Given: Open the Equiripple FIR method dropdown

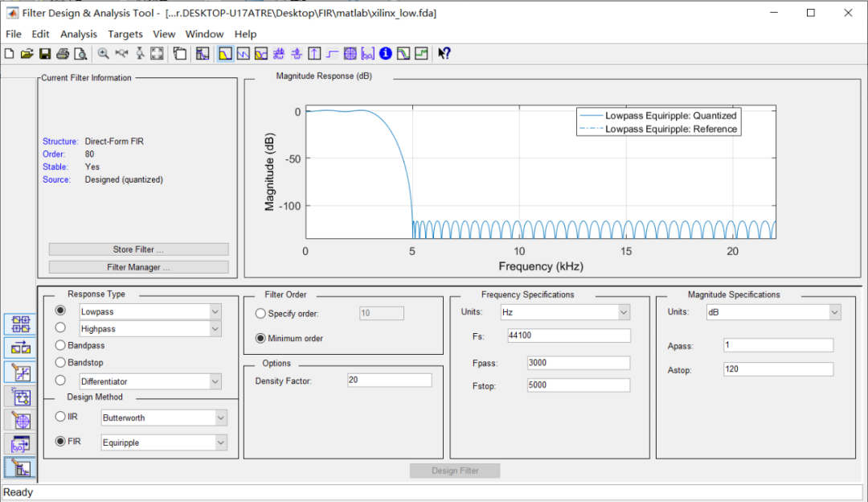Looking at the screenshot, I should (220, 442).
